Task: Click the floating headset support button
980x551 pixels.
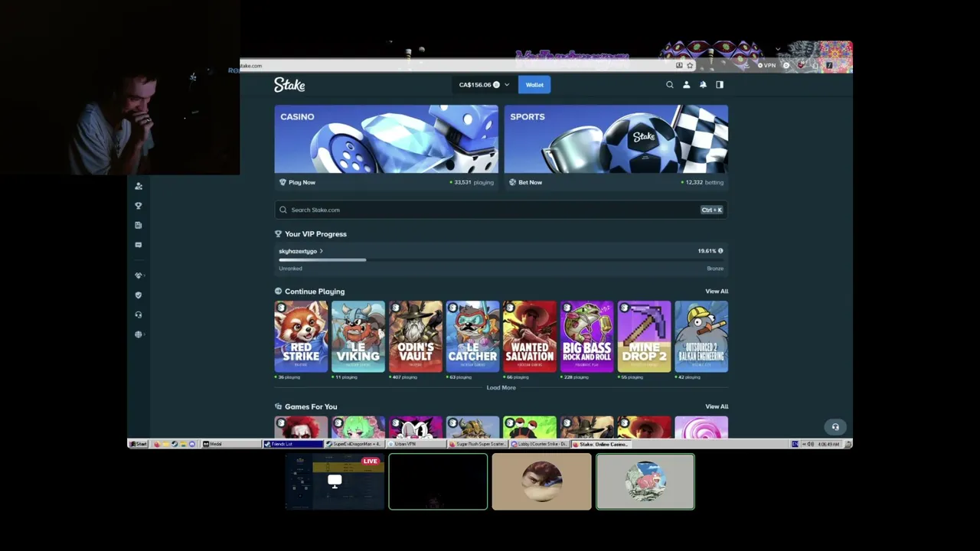Action: coord(835,427)
